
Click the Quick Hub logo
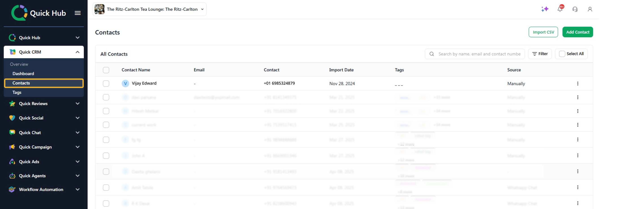pyautogui.click(x=38, y=13)
